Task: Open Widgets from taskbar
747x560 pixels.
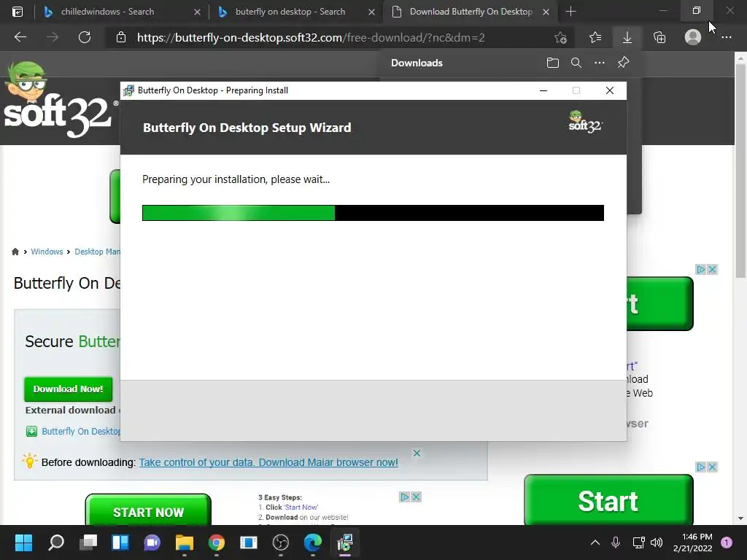Action: pyautogui.click(x=120, y=542)
